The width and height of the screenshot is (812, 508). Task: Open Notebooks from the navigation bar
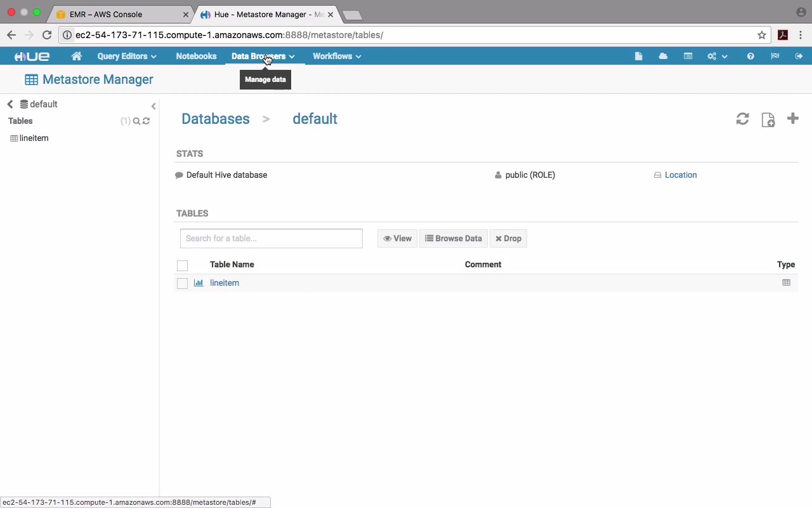(196, 57)
